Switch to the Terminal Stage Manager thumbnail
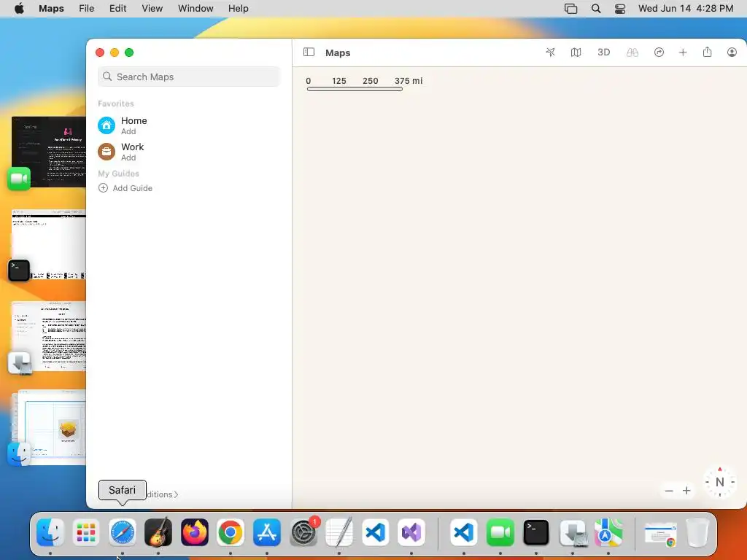This screenshot has height=560, width=747. point(49,244)
